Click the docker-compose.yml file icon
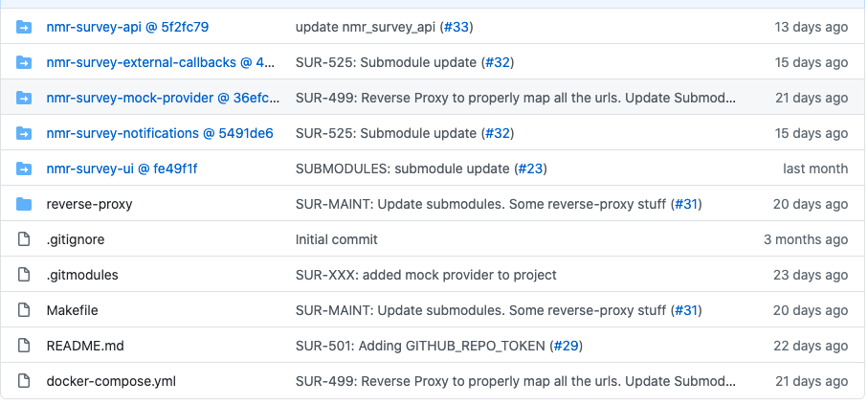Viewport: 868px width, 405px height. [24, 381]
